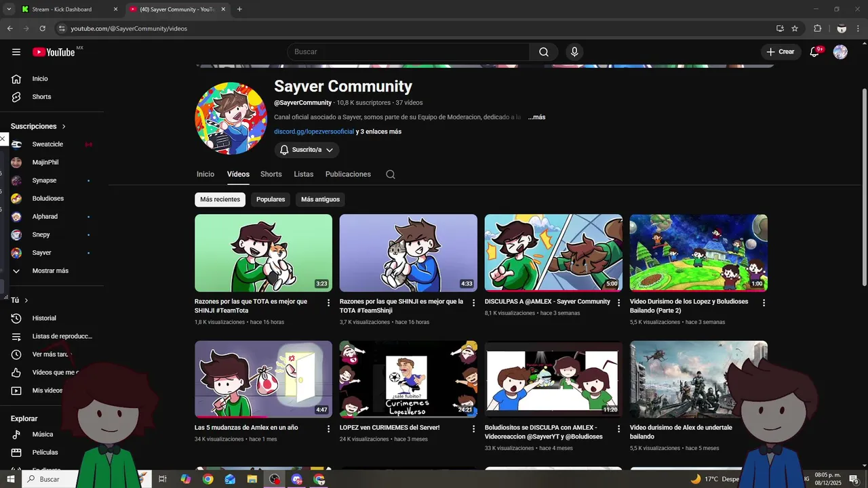The width and height of the screenshot is (868, 488).
Task: Click the search magnifier button
Action: click(x=544, y=52)
